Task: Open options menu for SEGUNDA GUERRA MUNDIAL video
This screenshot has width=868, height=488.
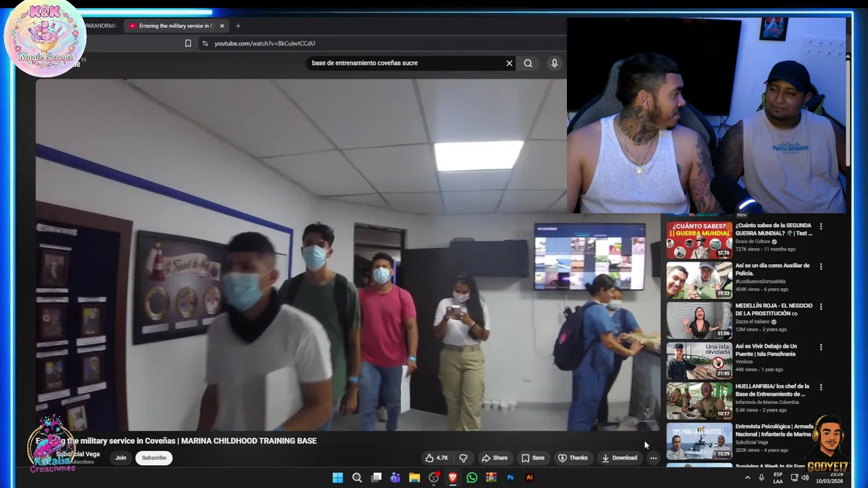Action: (821, 226)
